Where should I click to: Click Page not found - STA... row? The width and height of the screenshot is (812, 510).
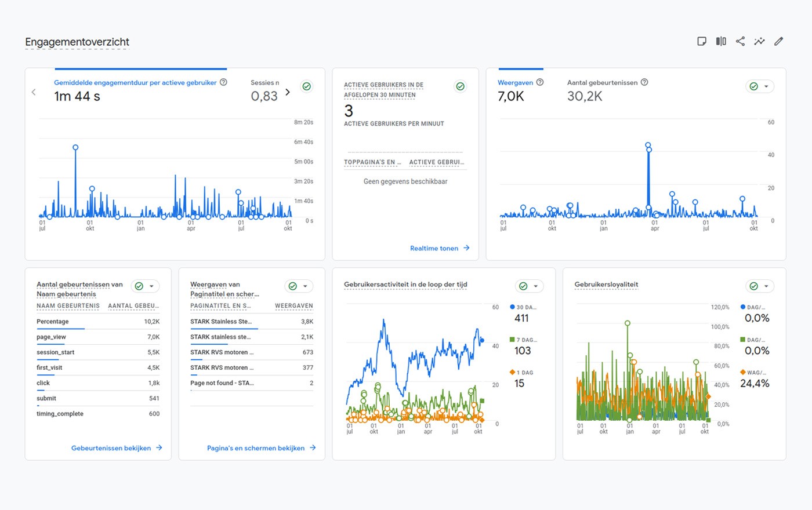click(252, 383)
